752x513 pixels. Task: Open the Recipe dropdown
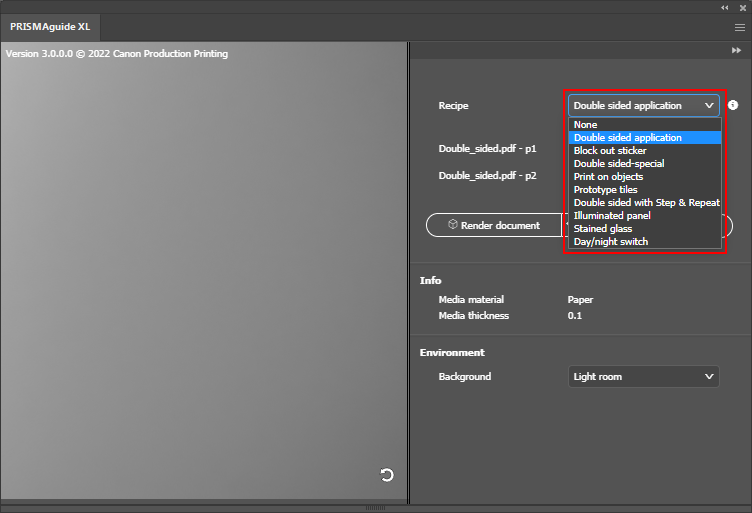644,105
